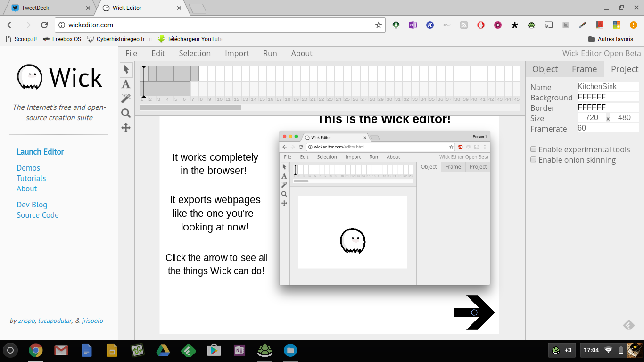This screenshot has height=362, width=644.
Task: Click the project Name field KitchenSink
Action: point(608,87)
